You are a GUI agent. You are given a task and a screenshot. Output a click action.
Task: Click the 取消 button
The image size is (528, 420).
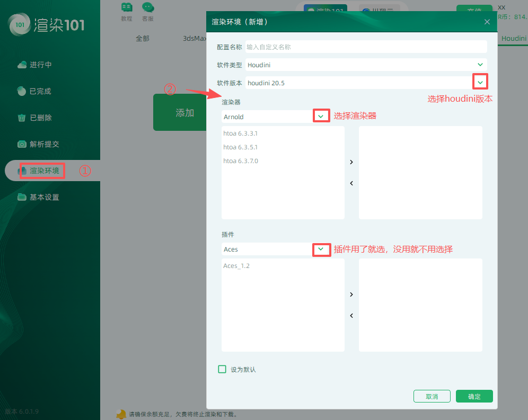click(432, 396)
